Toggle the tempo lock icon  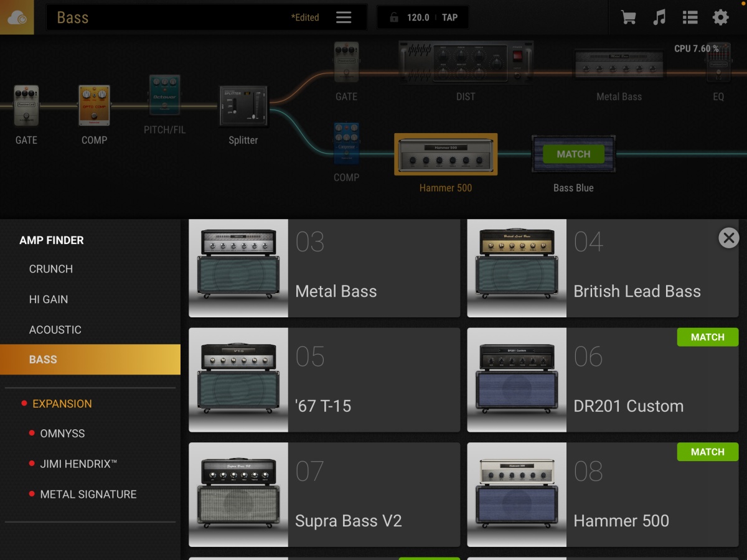pyautogui.click(x=394, y=17)
